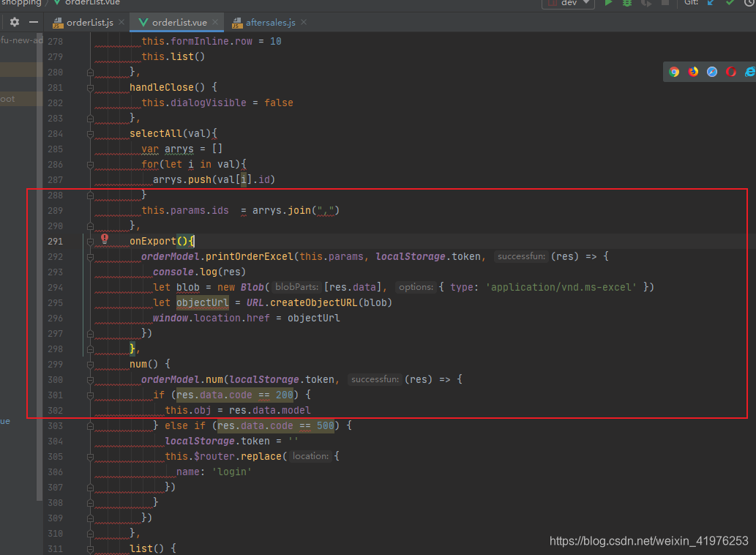Fold the else if block at line 303
This screenshot has width=756, height=555.
[90, 426]
